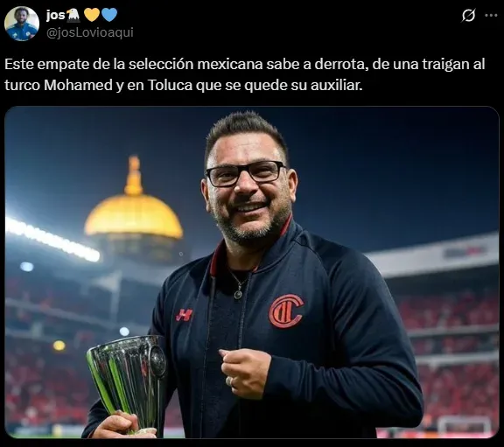Screen dimensions: 504x447
Task: Select the yellow heart emoji in name
Action: coord(92,15)
